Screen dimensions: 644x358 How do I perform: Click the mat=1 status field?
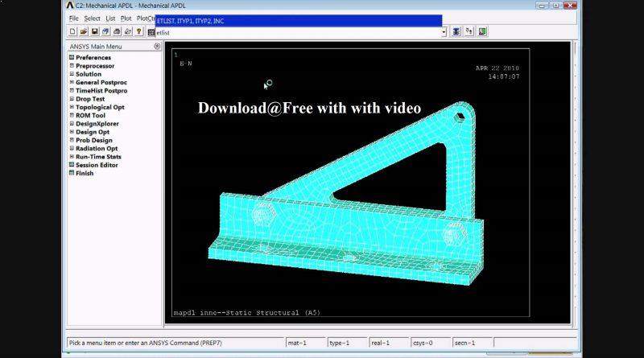click(x=306, y=343)
